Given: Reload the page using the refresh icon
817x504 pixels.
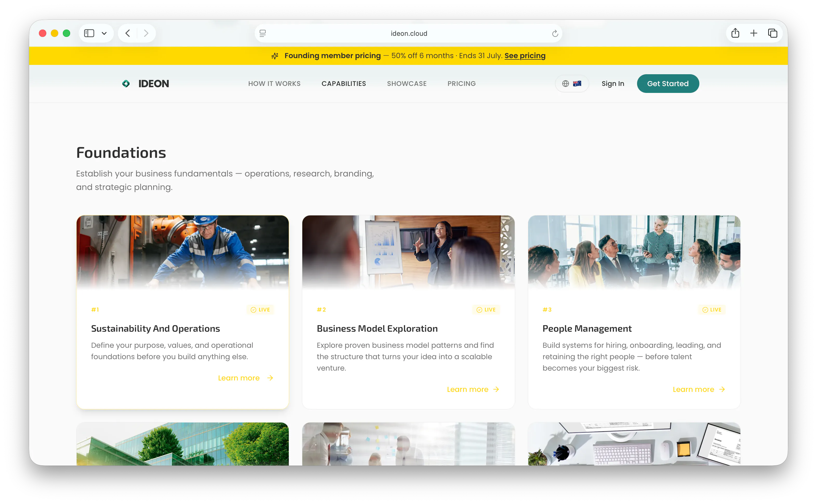Looking at the screenshot, I should coord(555,33).
